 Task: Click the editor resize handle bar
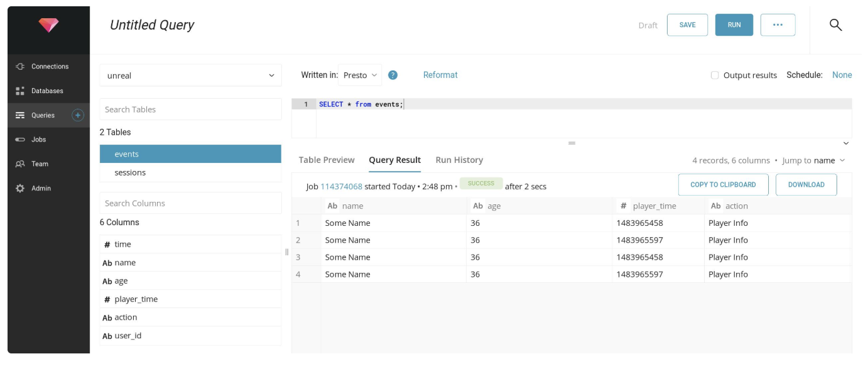tap(572, 143)
